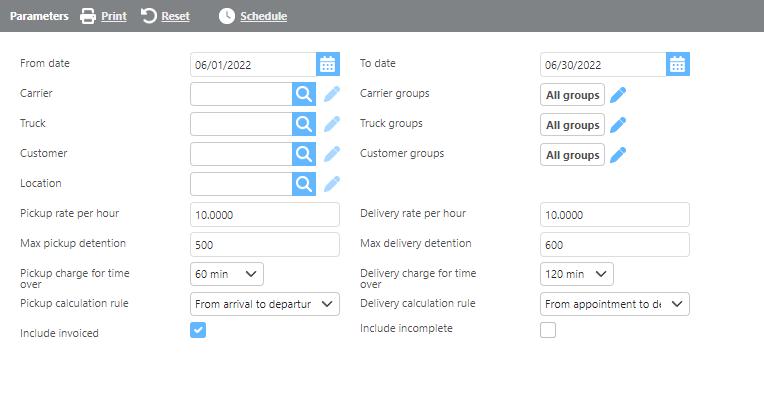Viewport: 764px width, 403px height.
Task: Open the From date calendar picker
Action: (328, 64)
